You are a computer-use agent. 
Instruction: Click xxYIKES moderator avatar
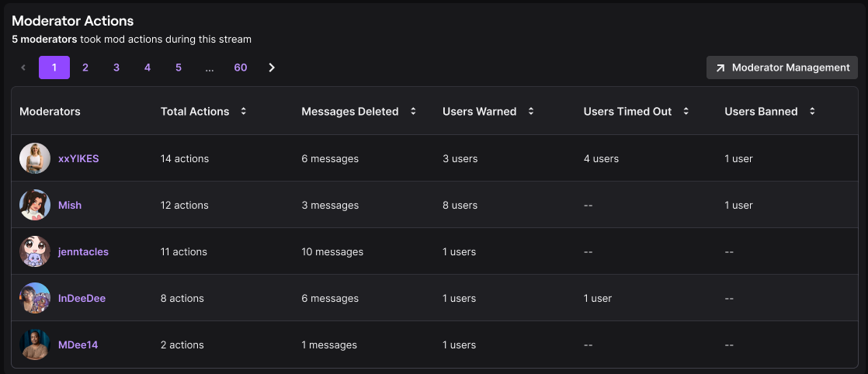coord(35,158)
